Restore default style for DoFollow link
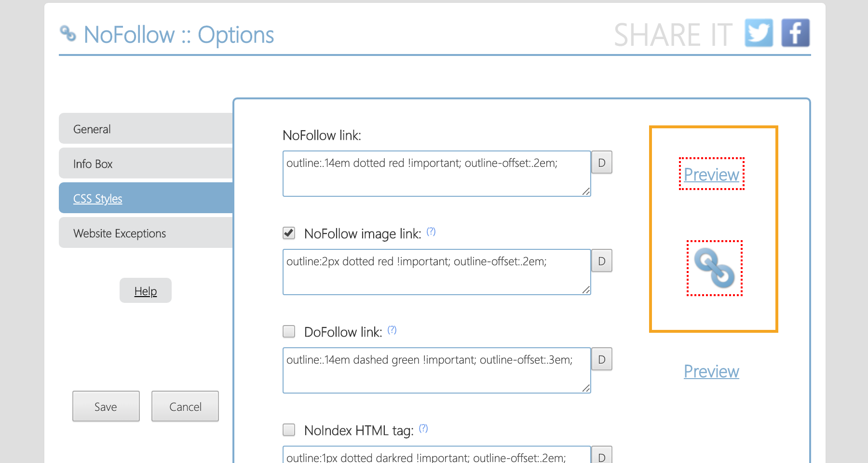The width and height of the screenshot is (868, 463). 601,359
